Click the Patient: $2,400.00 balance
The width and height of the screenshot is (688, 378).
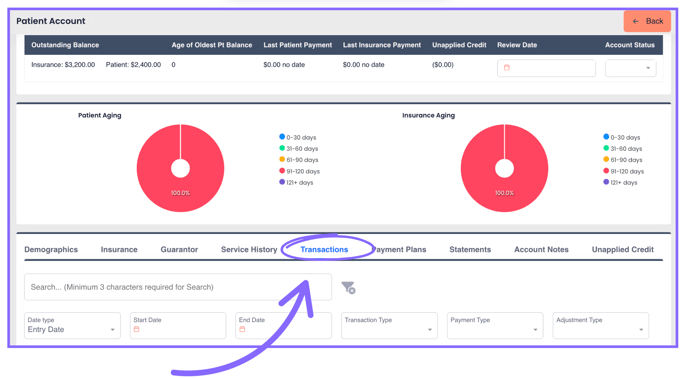coord(133,65)
